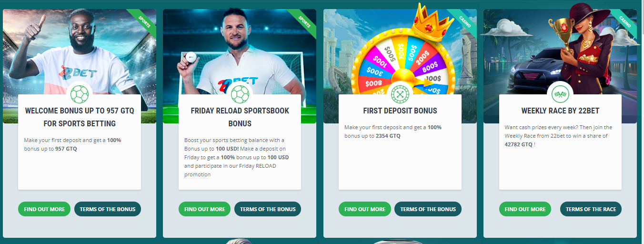Find out more about Welcome Bonus
The height and width of the screenshot is (244, 644).
pos(44,209)
